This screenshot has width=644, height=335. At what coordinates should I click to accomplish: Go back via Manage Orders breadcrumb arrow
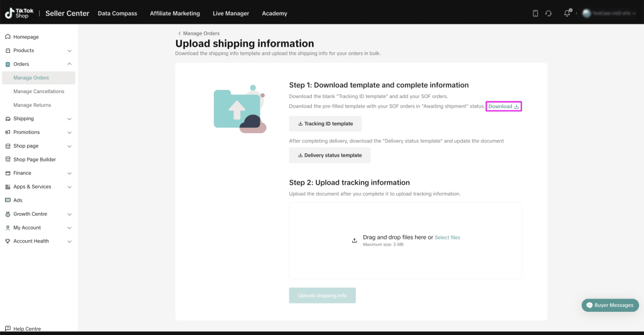pyautogui.click(x=179, y=33)
